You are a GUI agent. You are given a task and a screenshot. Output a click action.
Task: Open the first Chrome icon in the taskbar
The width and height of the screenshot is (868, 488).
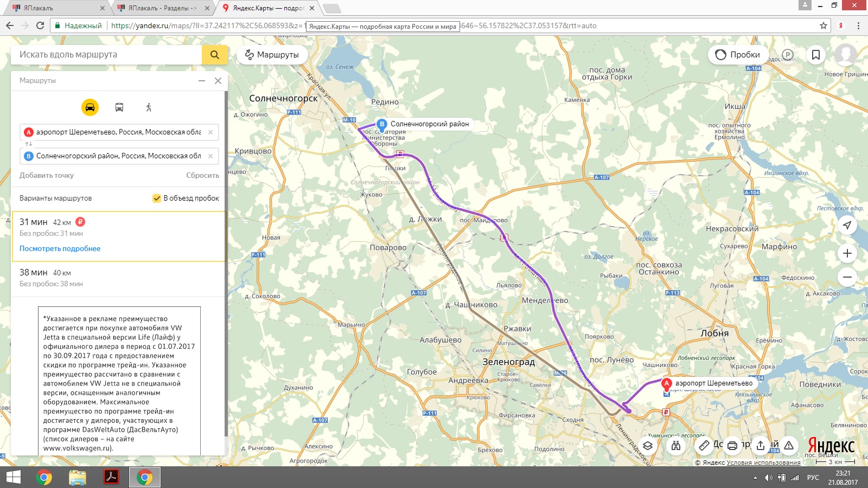pyautogui.click(x=44, y=477)
